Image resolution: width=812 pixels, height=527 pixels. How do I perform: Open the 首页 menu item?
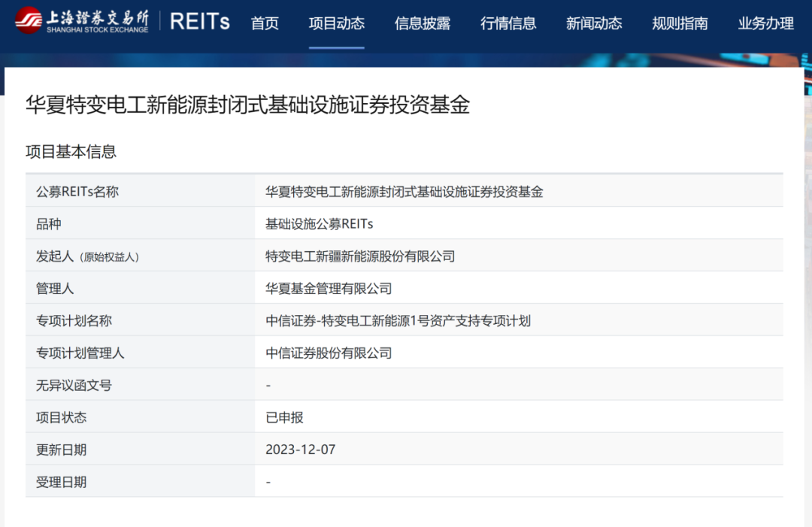(265, 23)
